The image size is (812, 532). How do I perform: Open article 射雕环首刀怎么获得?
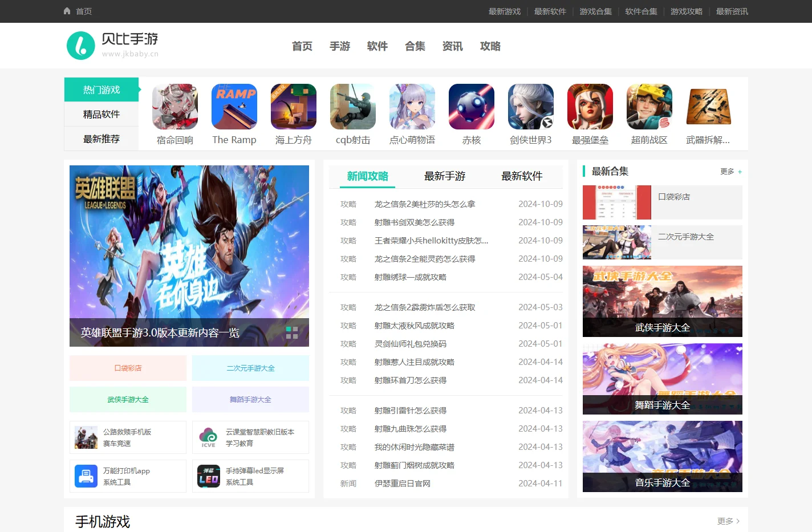coord(411,380)
